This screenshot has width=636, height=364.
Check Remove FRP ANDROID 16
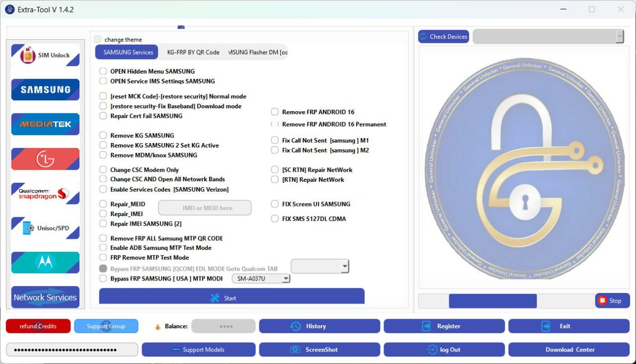click(275, 112)
